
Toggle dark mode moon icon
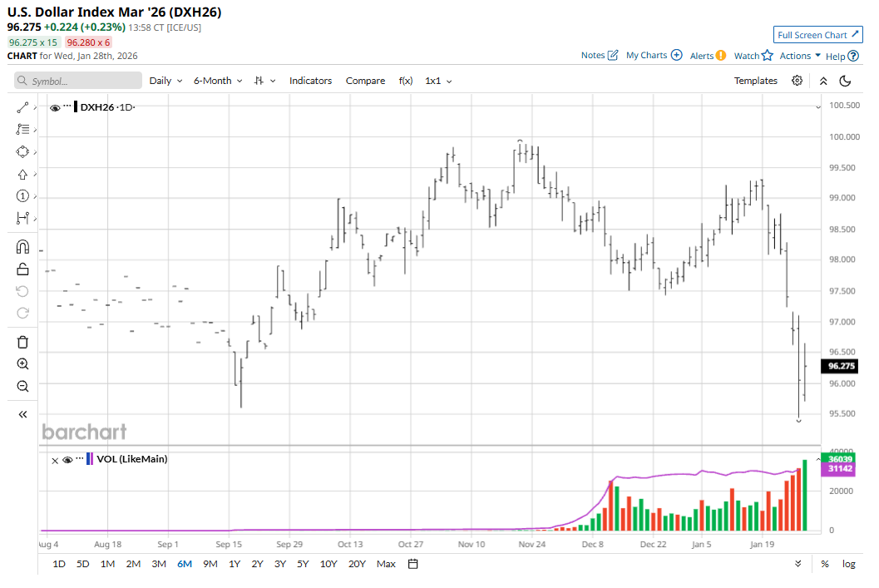click(x=846, y=82)
